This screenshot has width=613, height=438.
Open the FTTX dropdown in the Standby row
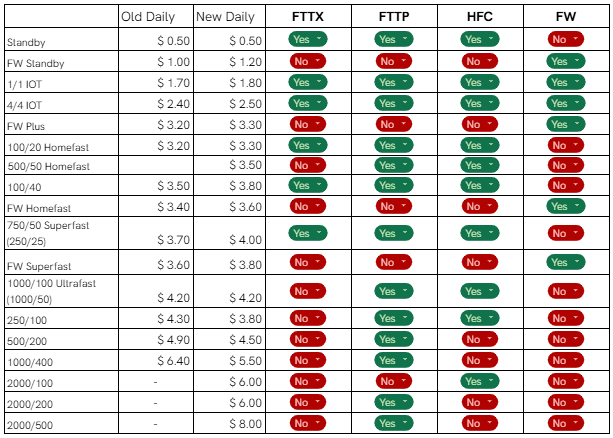pos(307,38)
